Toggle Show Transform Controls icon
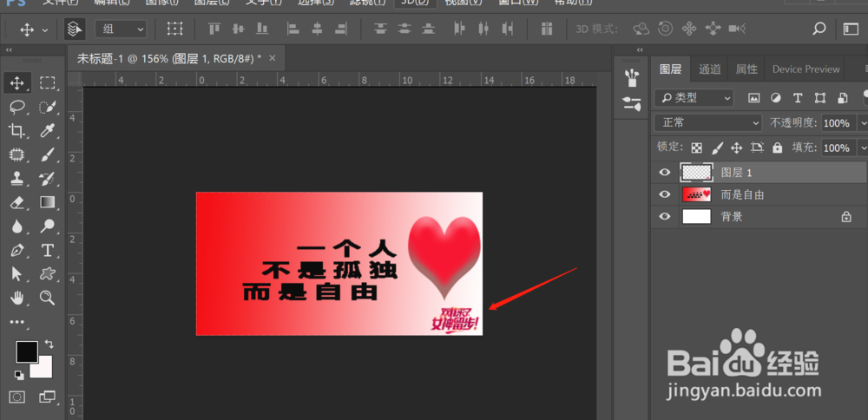Image resolution: width=868 pixels, height=420 pixels. 175,29
